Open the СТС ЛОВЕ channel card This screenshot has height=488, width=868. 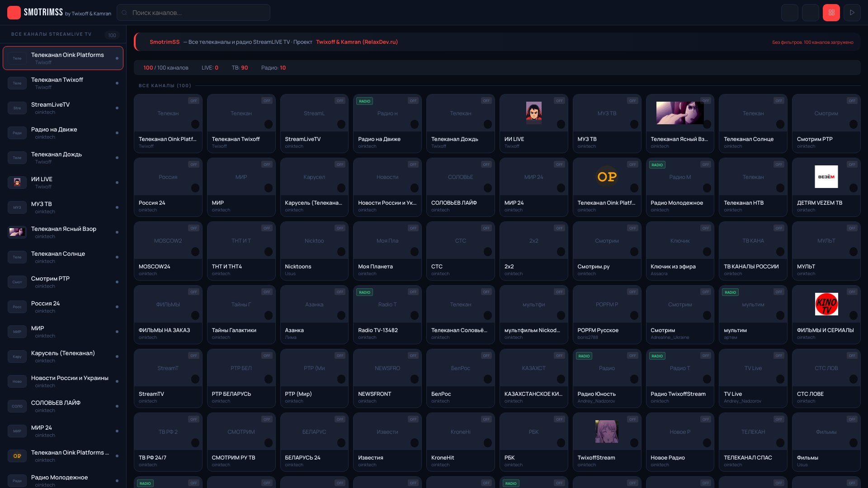click(x=826, y=378)
